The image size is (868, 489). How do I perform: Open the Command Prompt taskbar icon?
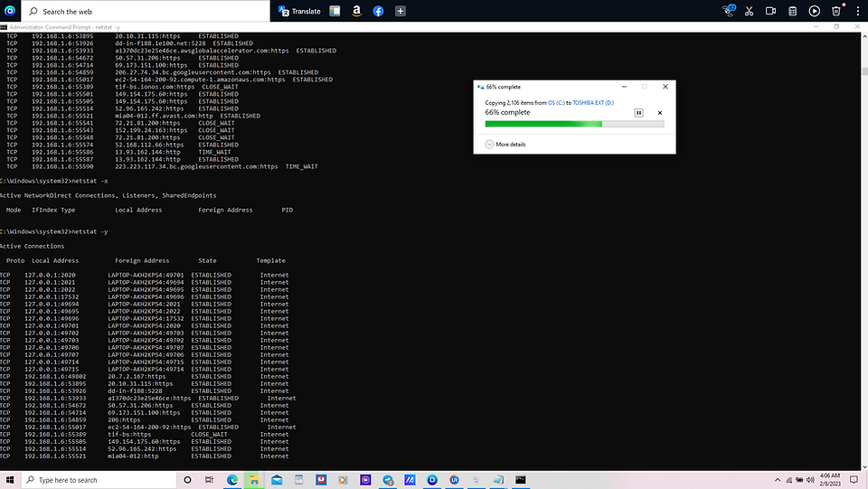click(521, 480)
